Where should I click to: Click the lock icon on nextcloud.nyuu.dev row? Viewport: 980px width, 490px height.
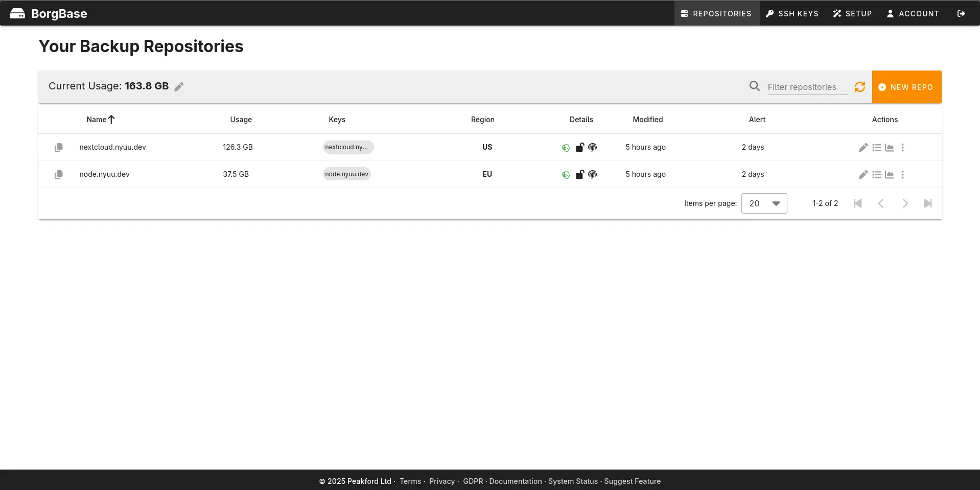pyautogui.click(x=579, y=148)
